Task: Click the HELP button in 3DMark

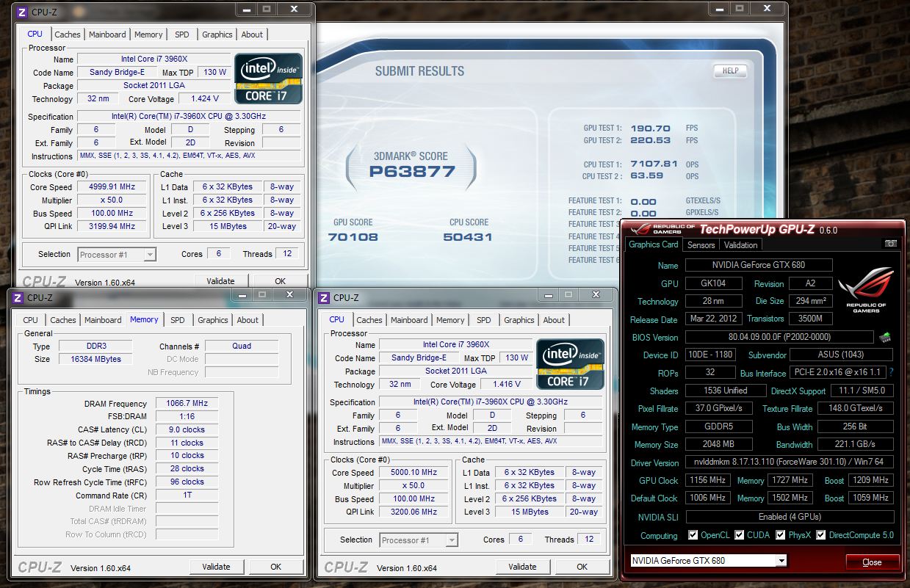Action: point(730,71)
